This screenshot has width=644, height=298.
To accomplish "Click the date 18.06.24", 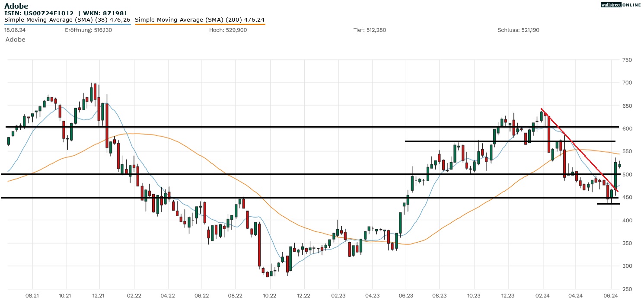I will tap(14, 30).
